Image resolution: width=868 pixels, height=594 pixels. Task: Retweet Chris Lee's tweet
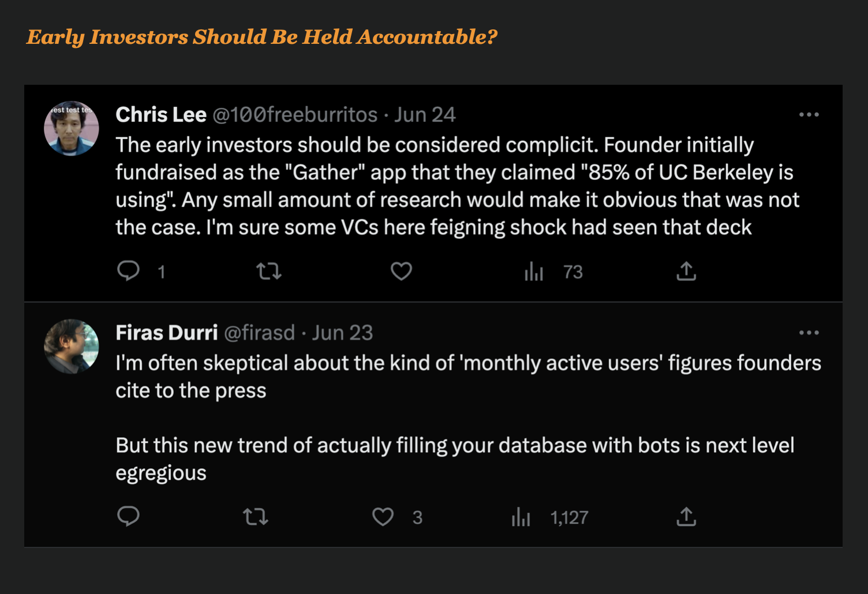(269, 271)
